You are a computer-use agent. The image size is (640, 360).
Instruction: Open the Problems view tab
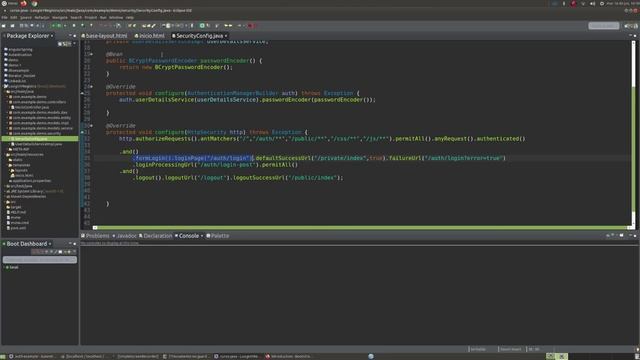tap(95, 236)
